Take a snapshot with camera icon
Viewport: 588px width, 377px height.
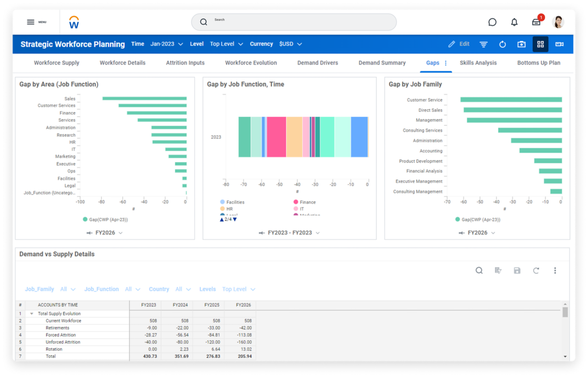pos(521,44)
